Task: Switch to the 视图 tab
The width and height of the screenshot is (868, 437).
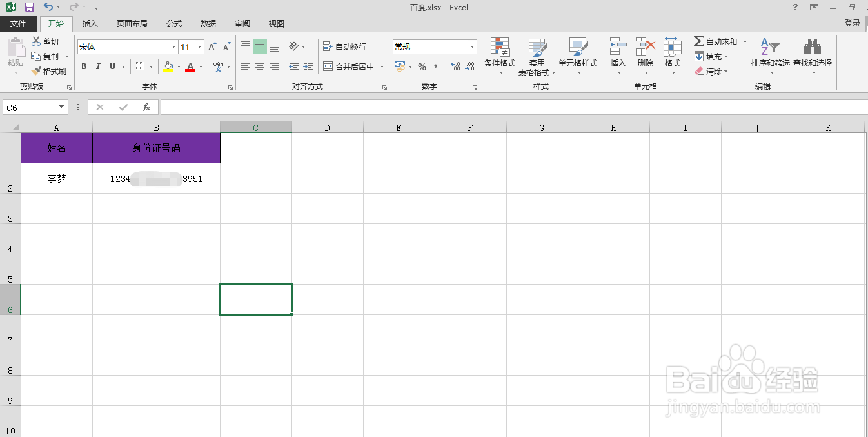Action: click(x=277, y=23)
